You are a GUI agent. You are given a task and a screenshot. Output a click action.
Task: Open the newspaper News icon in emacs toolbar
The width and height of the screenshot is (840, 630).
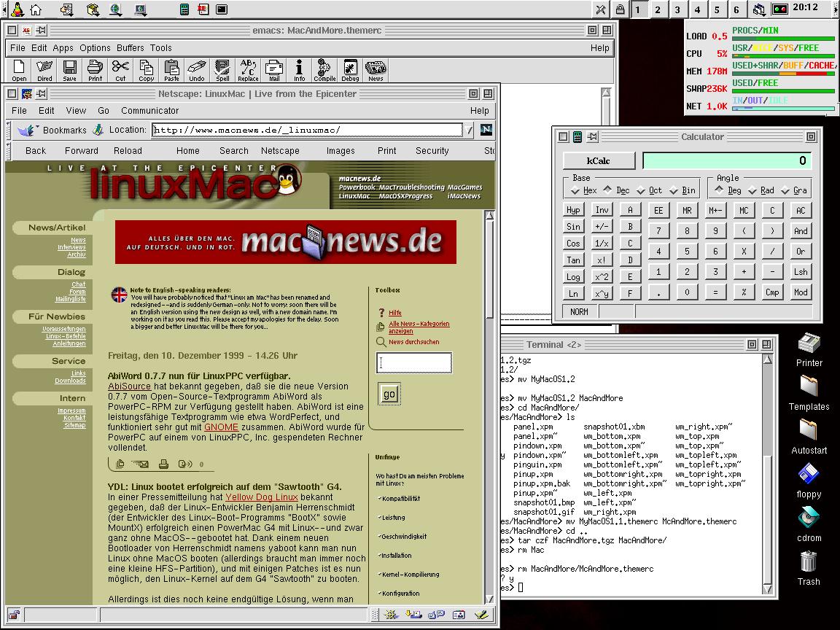[x=376, y=70]
